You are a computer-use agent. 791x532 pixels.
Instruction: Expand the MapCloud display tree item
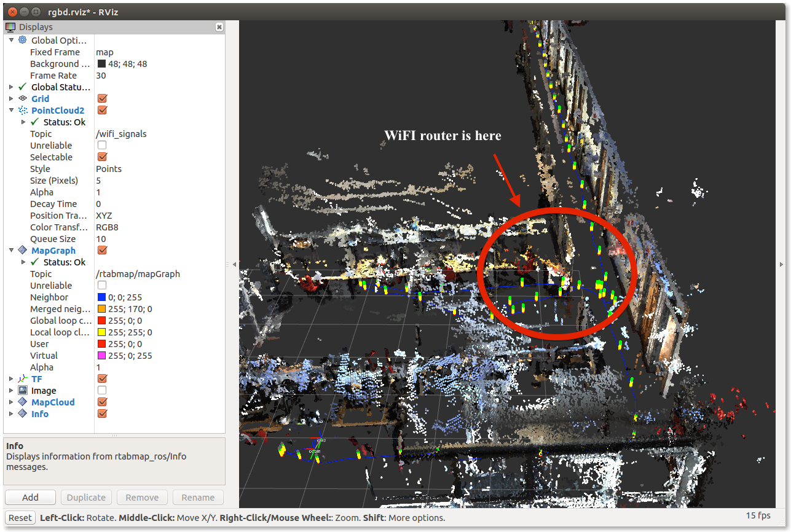(x=12, y=402)
